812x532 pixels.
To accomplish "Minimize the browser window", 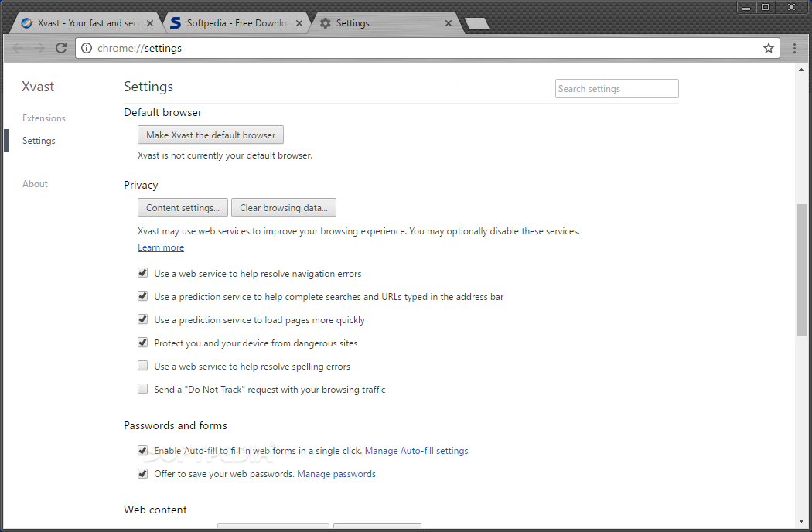I will tap(746, 7).
